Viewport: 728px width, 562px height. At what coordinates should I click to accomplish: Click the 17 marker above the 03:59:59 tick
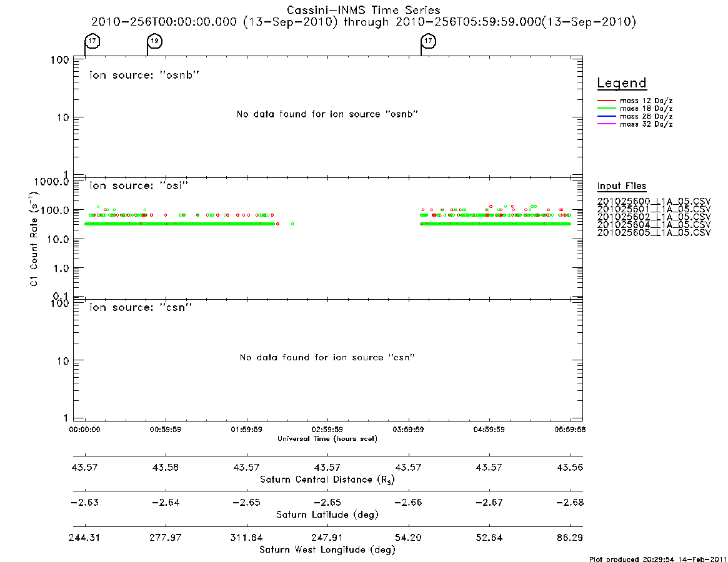pos(428,41)
